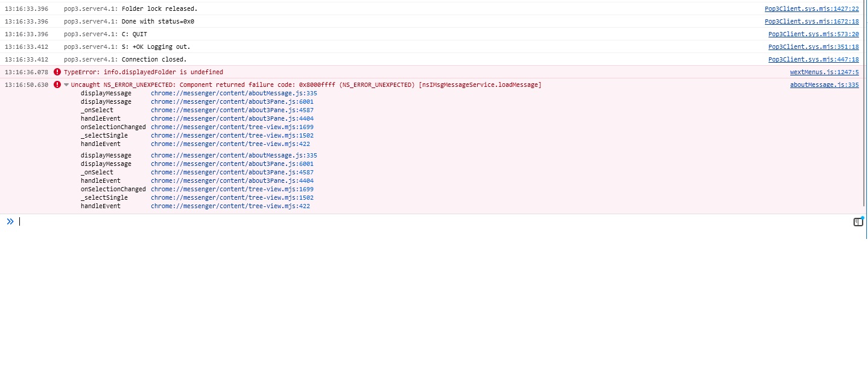This screenshot has height=391, width=868.
Task: Click the error icon beside Uncaught NS_ERROR_UNEXPECTED
Action: 57,84
